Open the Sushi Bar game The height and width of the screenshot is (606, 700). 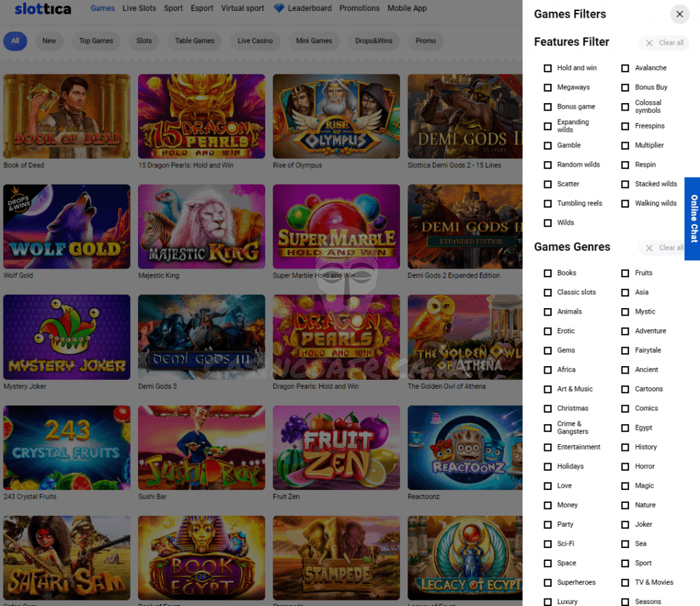pyautogui.click(x=202, y=447)
